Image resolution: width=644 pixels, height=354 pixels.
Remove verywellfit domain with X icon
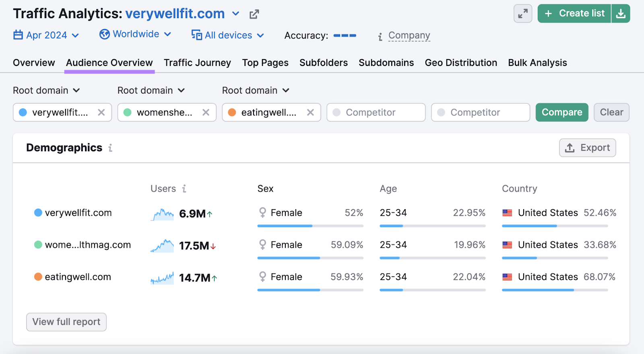tap(101, 113)
